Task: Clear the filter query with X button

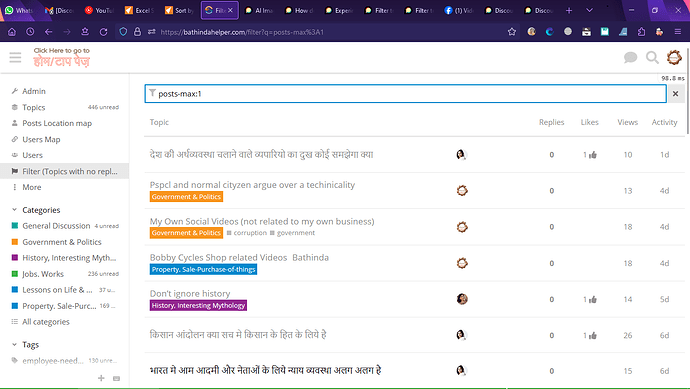Action: 675,94
